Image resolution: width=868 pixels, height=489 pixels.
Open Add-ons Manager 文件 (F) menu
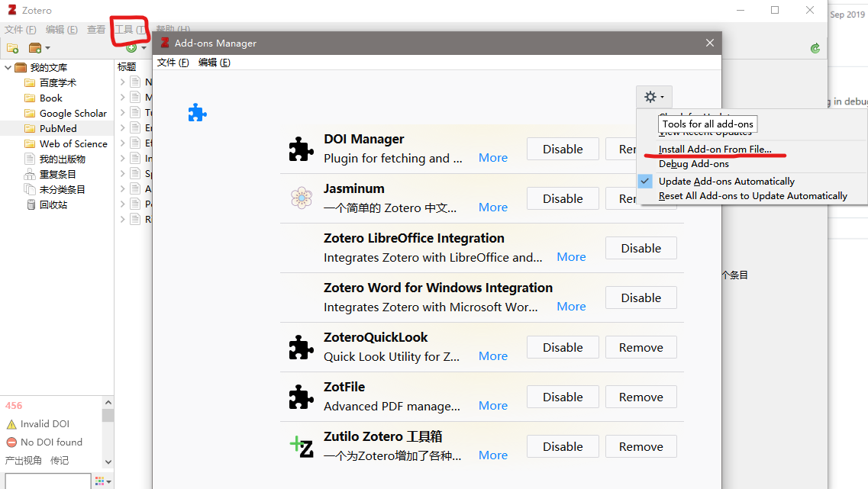pyautogui.click(x=173, y=63)
